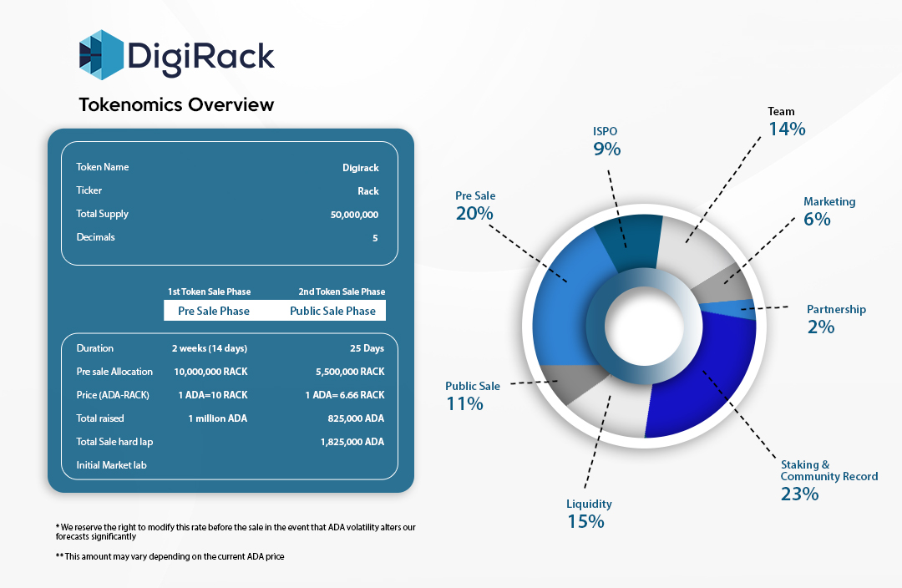Select the Pre Sale Phase tab
902x588 pixels.
point(214,311)
